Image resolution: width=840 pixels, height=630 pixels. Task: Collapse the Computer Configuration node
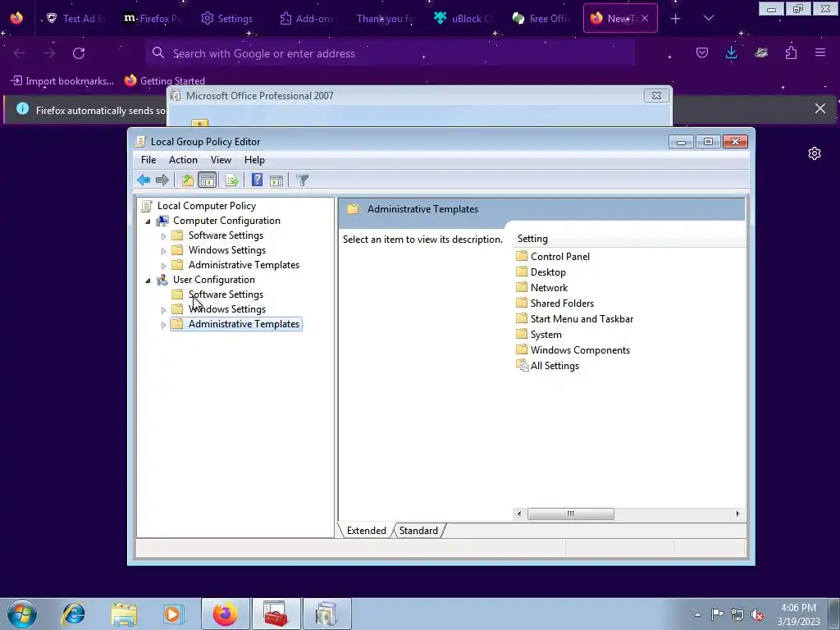tap(148, 221)
